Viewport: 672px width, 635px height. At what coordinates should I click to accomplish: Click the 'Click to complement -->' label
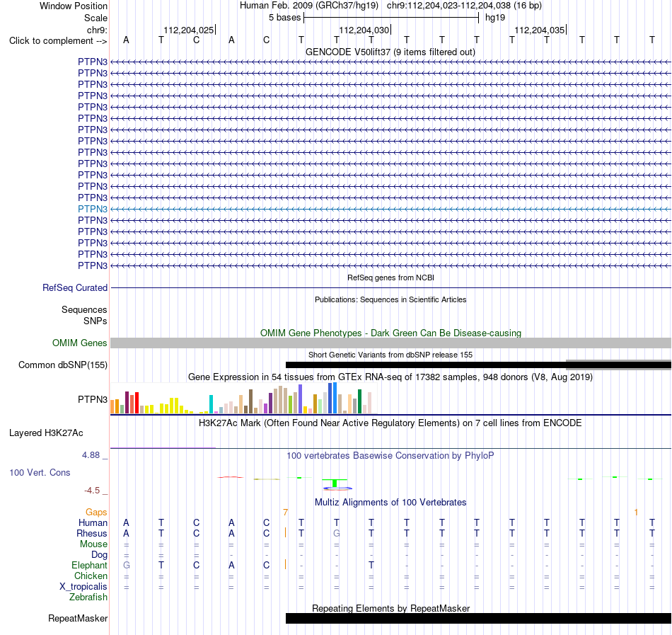[58, 41]
